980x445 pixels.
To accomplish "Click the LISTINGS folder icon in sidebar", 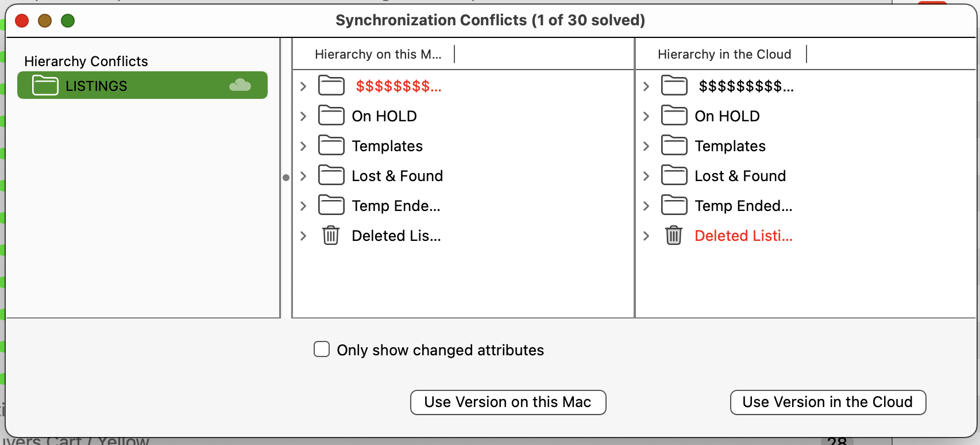I will 45,85.
